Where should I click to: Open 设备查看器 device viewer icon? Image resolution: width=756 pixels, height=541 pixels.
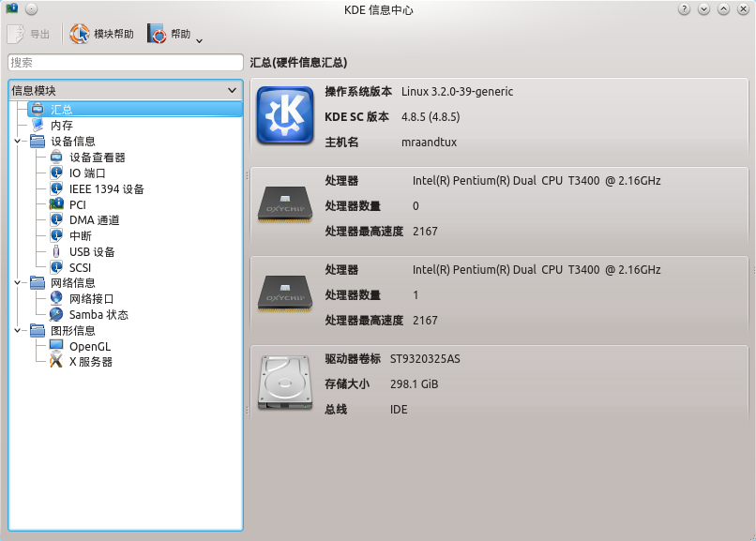click(56, 157)
